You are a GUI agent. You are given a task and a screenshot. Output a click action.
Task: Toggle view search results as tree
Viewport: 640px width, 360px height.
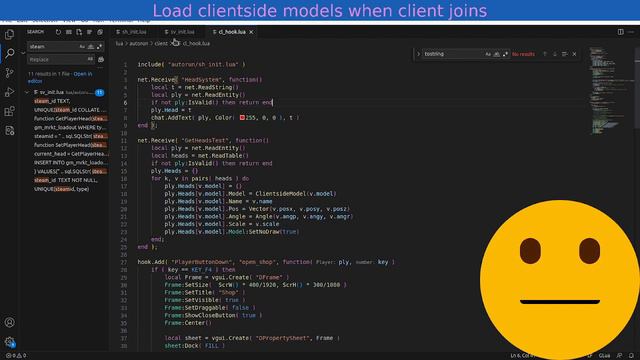click(89, 32)
